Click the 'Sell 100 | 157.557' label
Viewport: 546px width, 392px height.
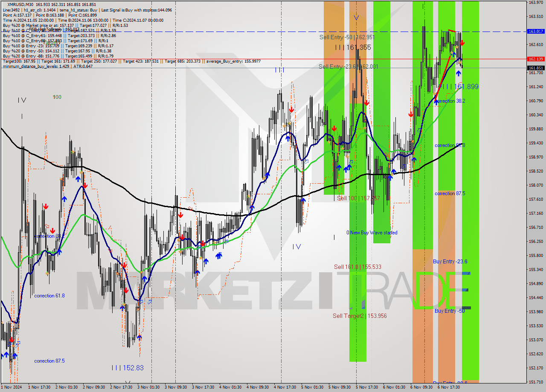point(358,198)
